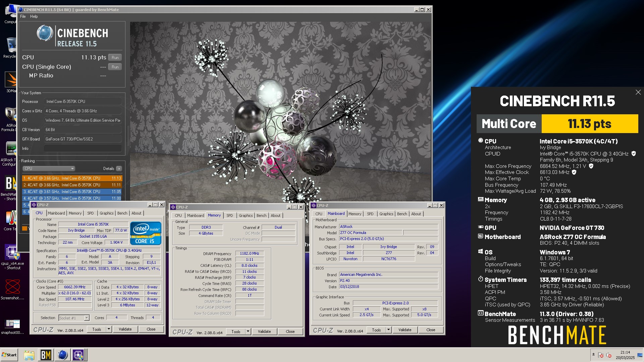Switch to Cinebench via taskbar sphere icon
This screenshot has width=644, height=362.
pyautogui.click(x=62, y=355)
